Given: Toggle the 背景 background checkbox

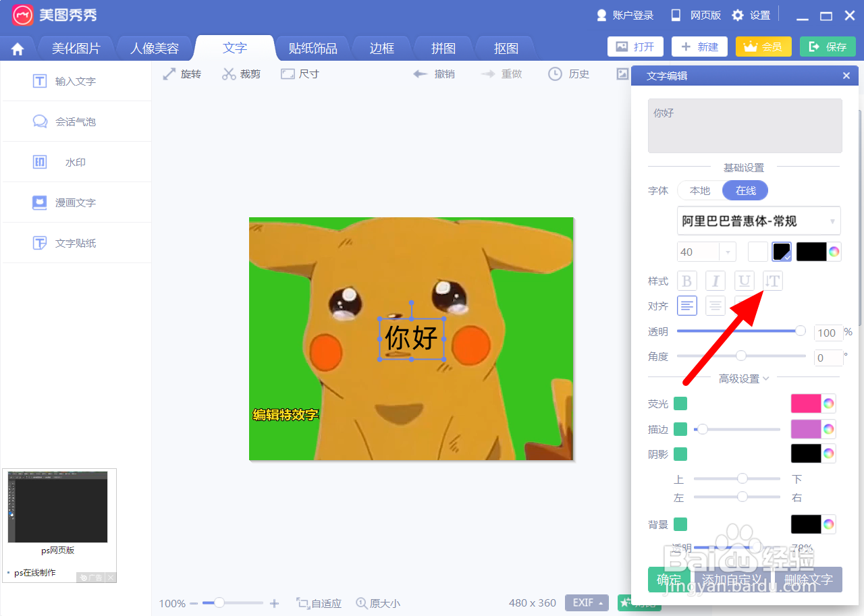Looking at the screenshot, I should click(680, 524).
